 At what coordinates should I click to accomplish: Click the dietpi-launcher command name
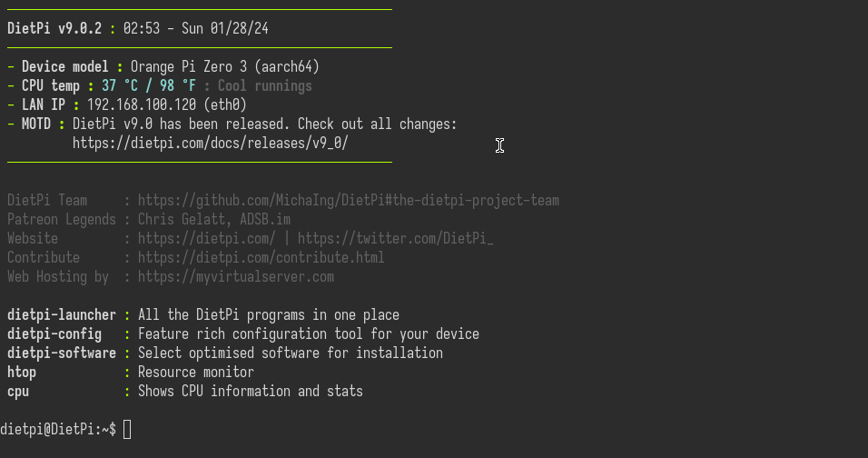pos(62,314)
